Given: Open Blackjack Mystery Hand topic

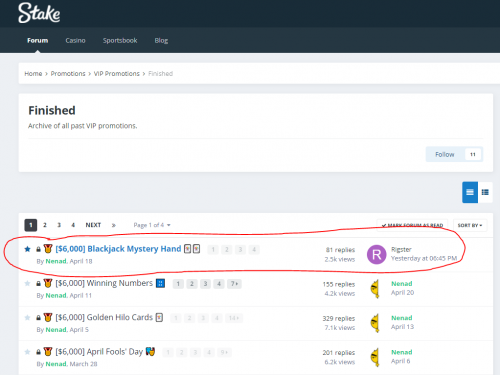Looking at the screenshot, I should (x=118, y=249).
